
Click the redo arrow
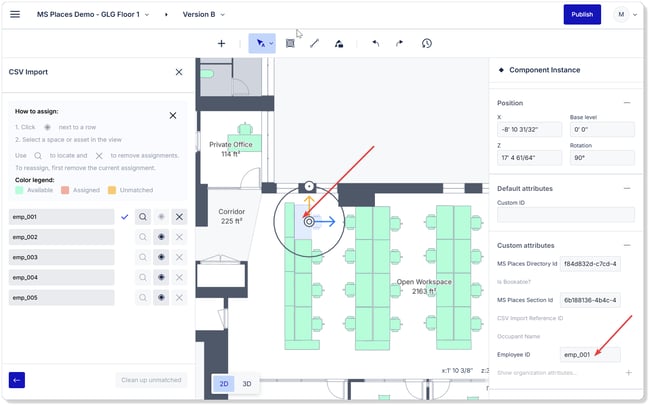click(399, 44)
